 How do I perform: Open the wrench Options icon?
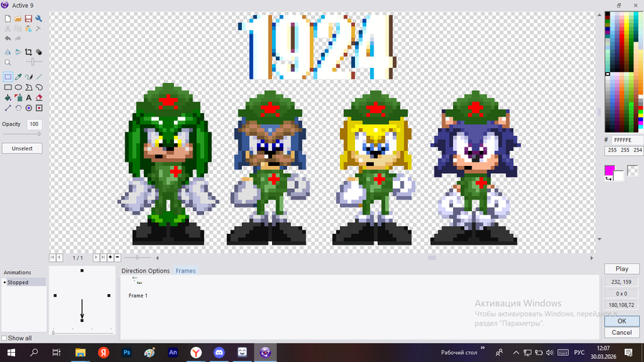pyautogui.click(x=39, y=19)
